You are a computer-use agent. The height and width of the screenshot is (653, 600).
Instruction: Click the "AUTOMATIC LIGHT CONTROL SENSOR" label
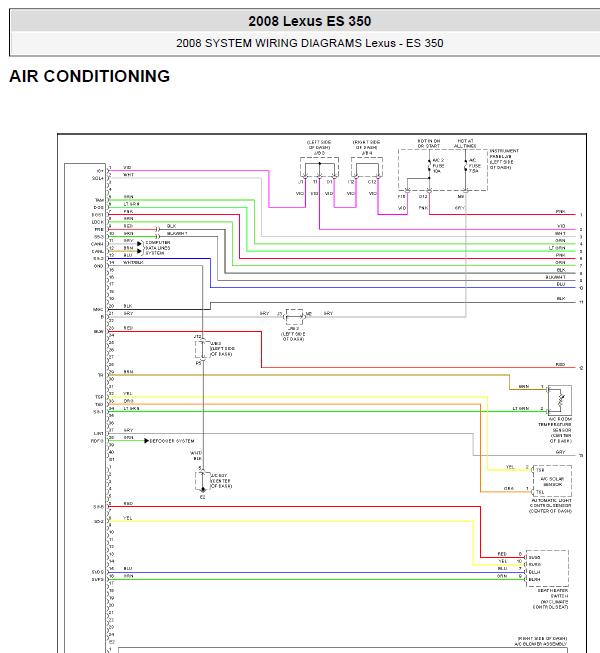[551, 503]
